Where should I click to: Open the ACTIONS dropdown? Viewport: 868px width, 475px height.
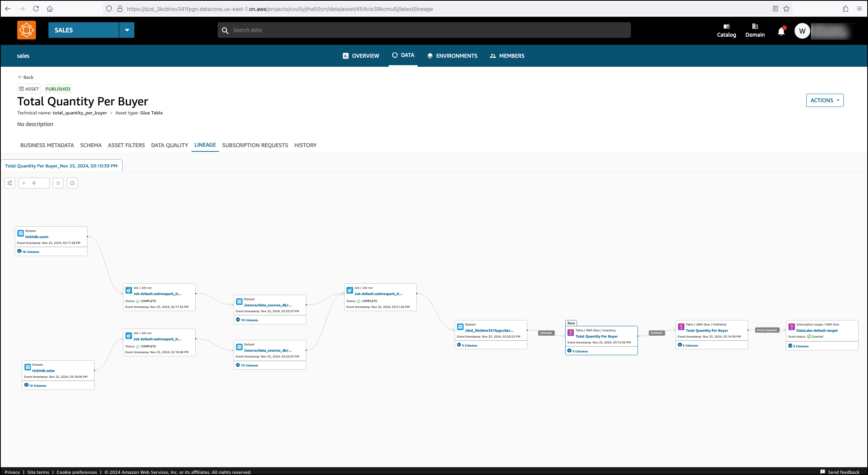tap(825, 100)
